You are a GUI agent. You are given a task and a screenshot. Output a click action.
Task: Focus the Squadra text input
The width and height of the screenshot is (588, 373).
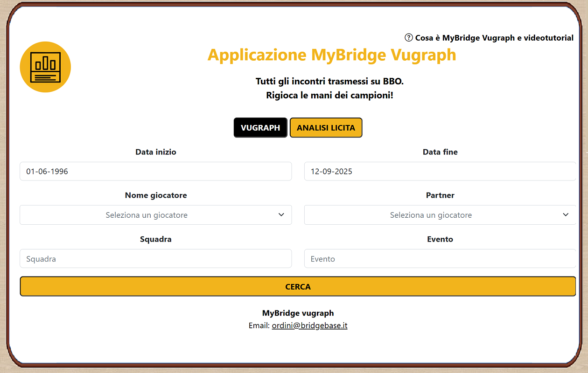tap(155, 259)
